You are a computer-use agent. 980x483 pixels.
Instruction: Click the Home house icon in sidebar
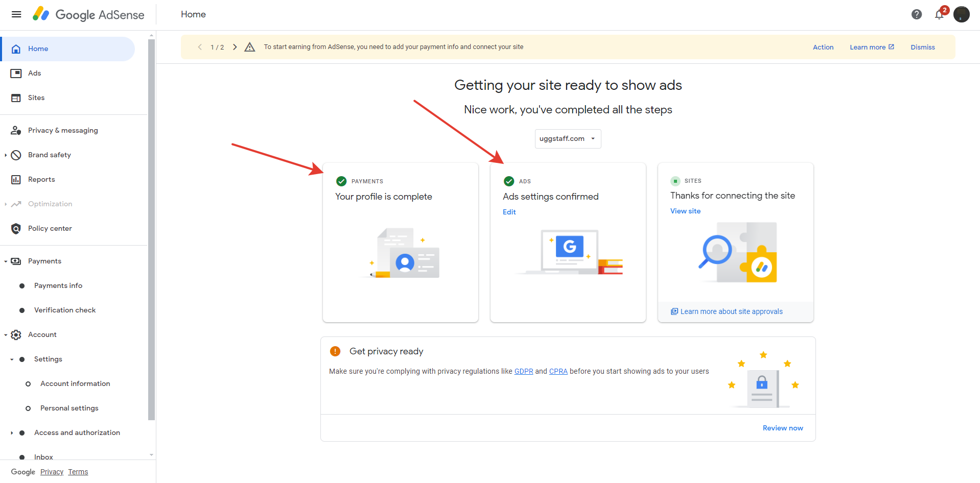coord(16,49)
